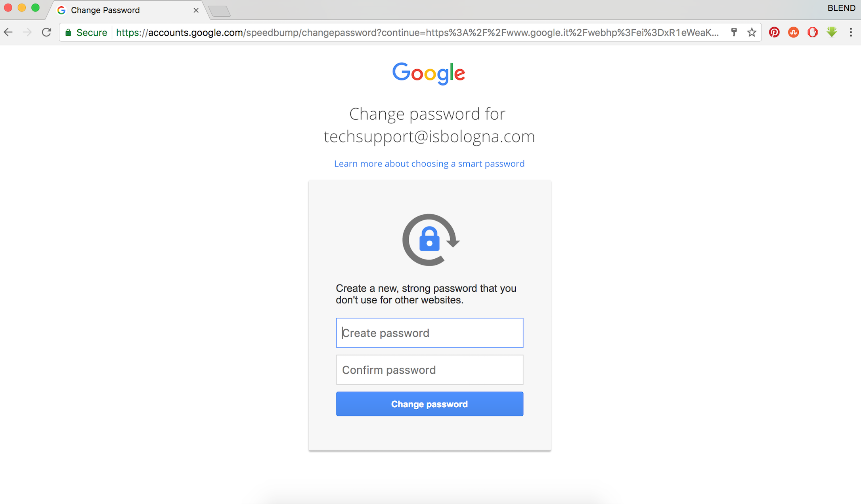Image resolution: width=861 pixels, height=504 pixels.
Task: Bookmark this page with the star icon
Action: (x=752, y=32)
